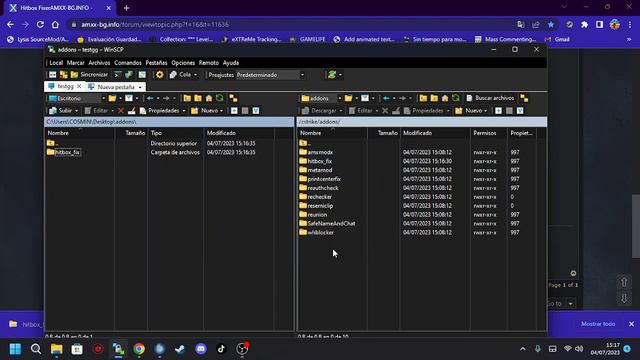Screen dimensions: 640x360
Task: Open the Comandos menu
Action: point(128,63)
